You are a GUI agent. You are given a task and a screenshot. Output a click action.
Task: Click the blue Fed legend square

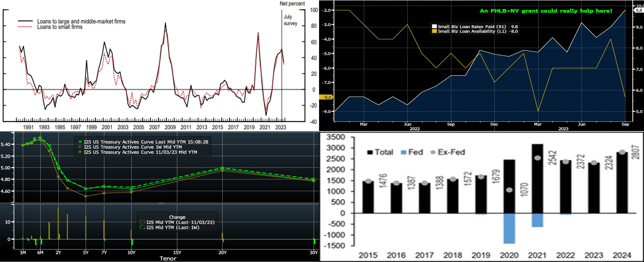click(403, 152)
